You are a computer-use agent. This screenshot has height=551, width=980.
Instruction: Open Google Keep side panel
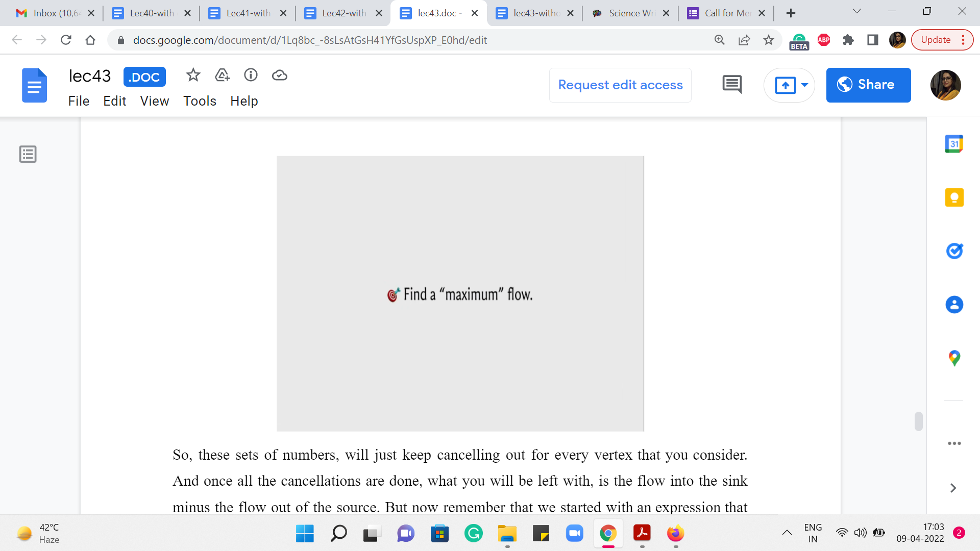pos(953,197)
